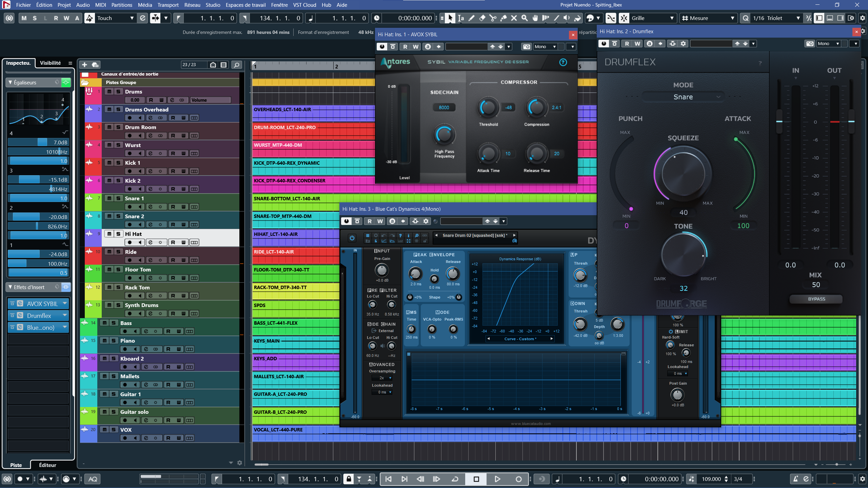The height and width of the screenshot is (488, 868).
Task: Click the Stop button in transport
Action: pos(476,479)
